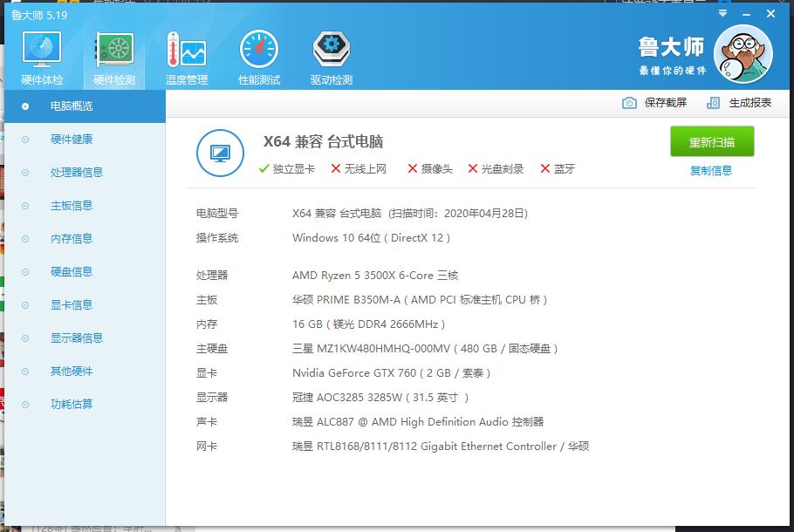Click the 独立显卡 status indicator
The width and height of the screenshot is (794, 532).
(x=286, y=168)
